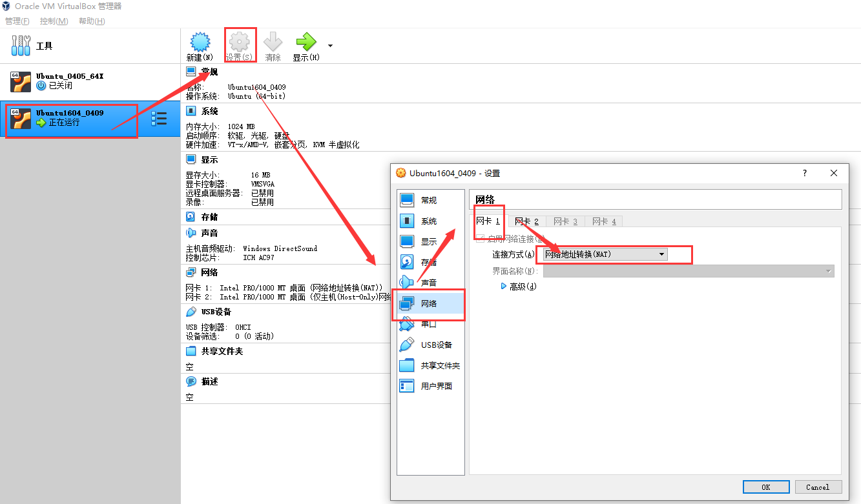Select 串口 category in settings dialog

[x=430, y=324]
